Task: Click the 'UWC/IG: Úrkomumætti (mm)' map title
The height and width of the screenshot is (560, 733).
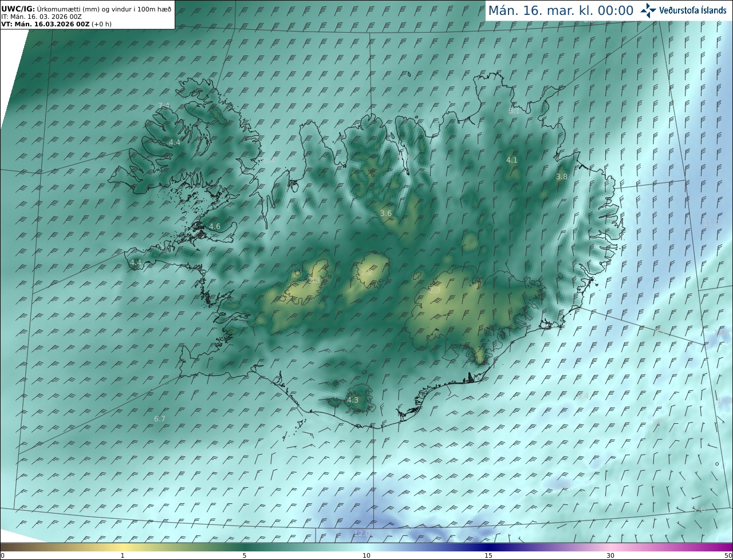Action: pyautogui.click(x=86, y=9)
